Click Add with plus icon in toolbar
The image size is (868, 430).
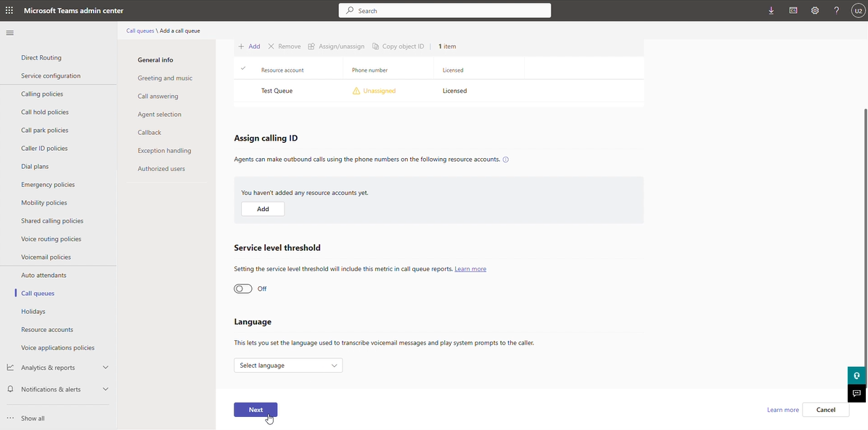click(249, 46)
